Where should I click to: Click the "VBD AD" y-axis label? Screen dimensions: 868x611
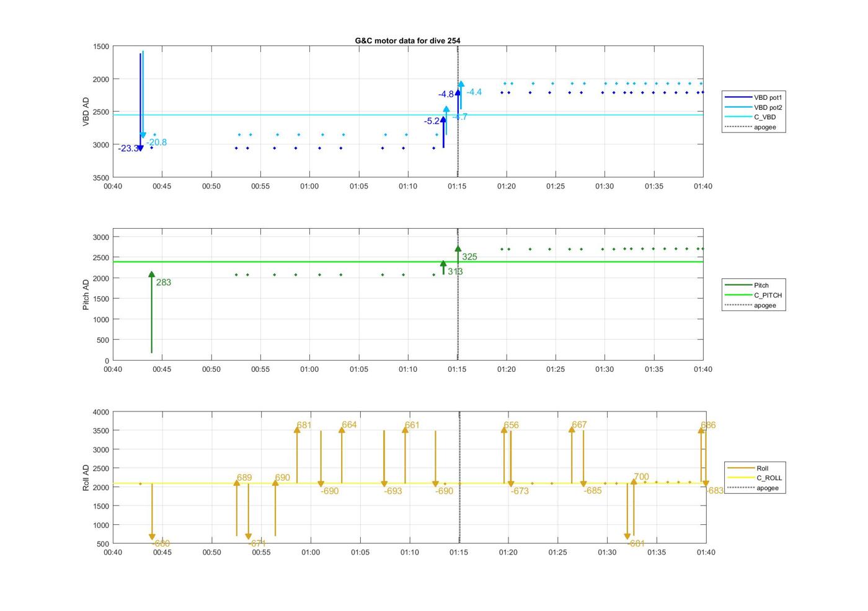86,112
